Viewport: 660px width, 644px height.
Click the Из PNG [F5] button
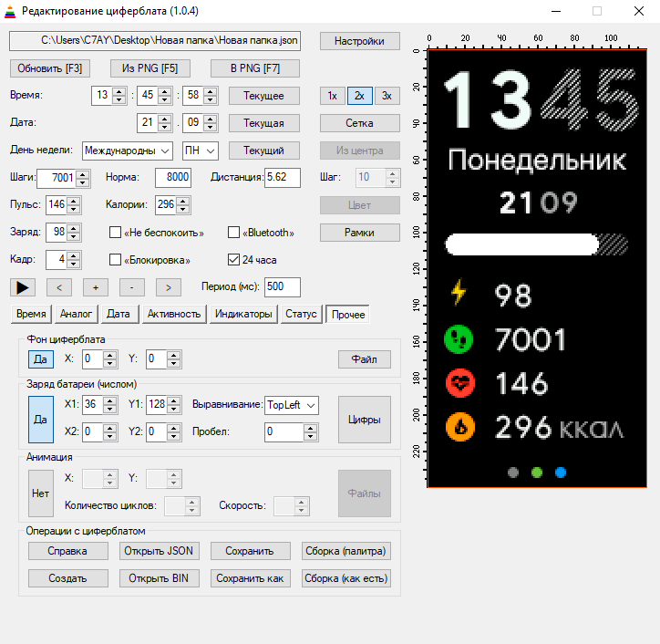(x=150, y=68)
